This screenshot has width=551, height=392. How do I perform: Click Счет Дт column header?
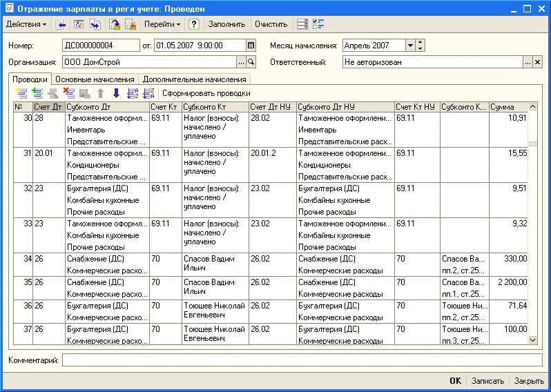coord(49,107)
